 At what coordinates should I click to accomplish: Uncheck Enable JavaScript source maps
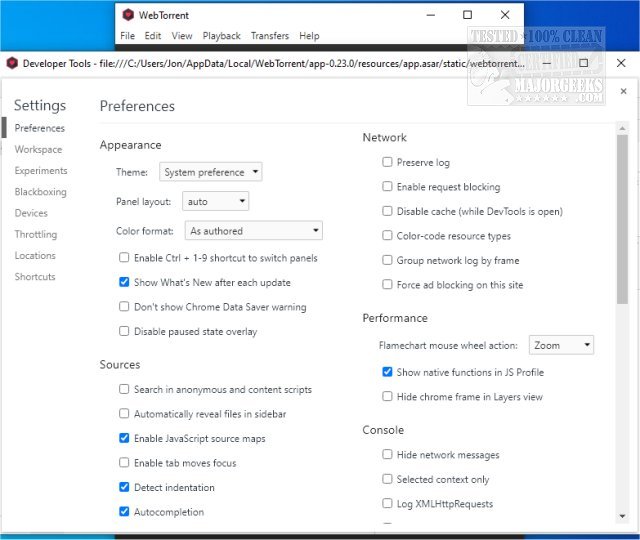(x=124, y=438)
